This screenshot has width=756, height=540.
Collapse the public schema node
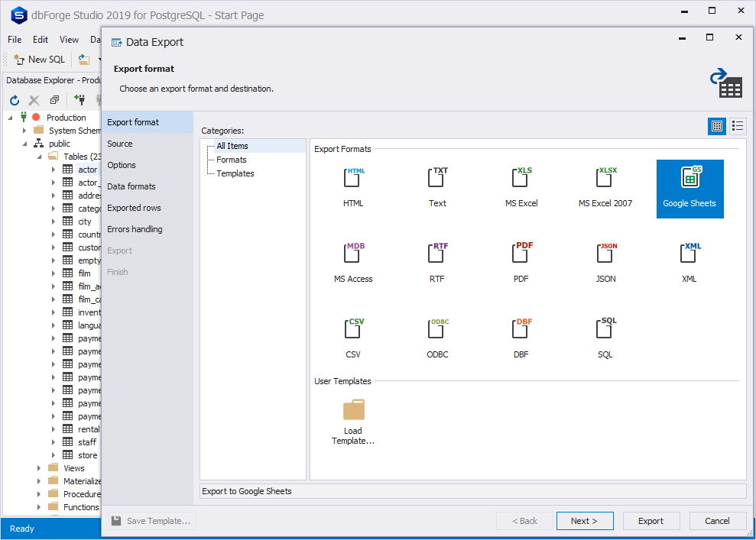click(24, 144)
